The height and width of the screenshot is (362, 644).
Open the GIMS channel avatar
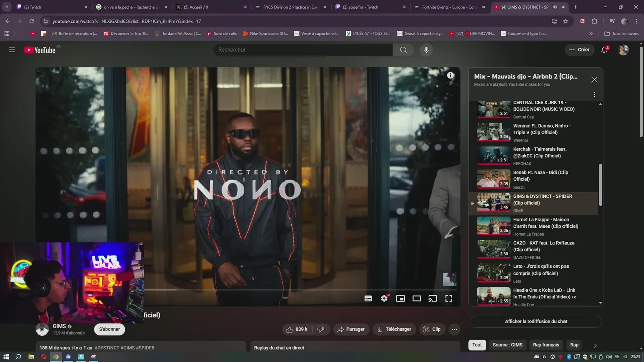pyautogui.click(x=42, y=329)
